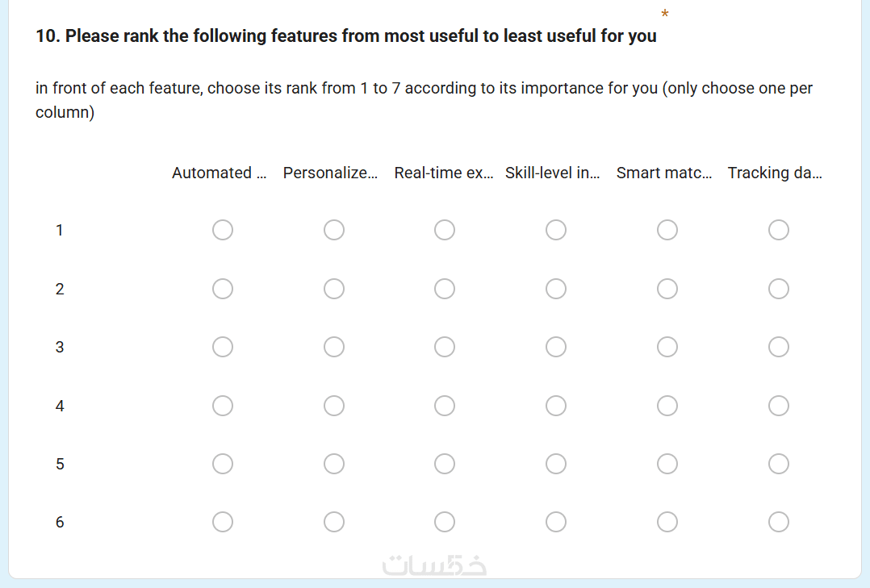The height and width of the screenshot is (588, 870).
Task: Select rank 4 for Skill-level column
Action: pos(556,406)
